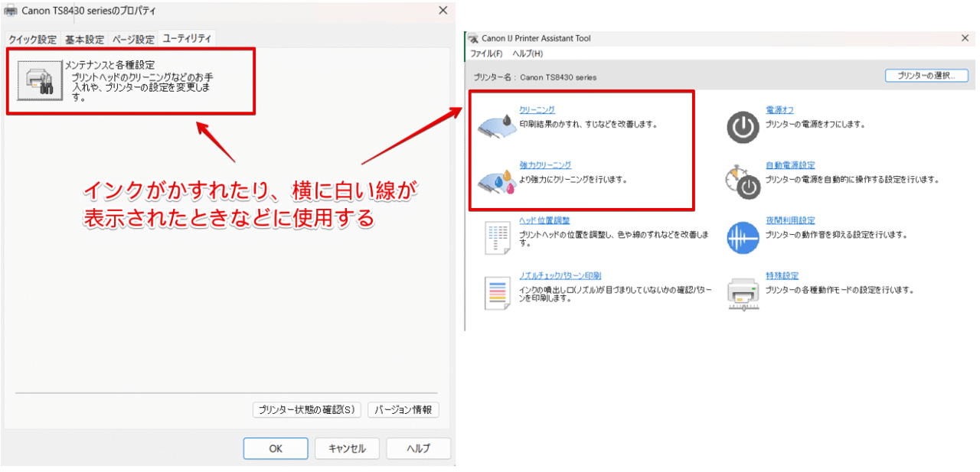
Task: Click the Quiet settings waveform icon
Action: coord(743,237)
